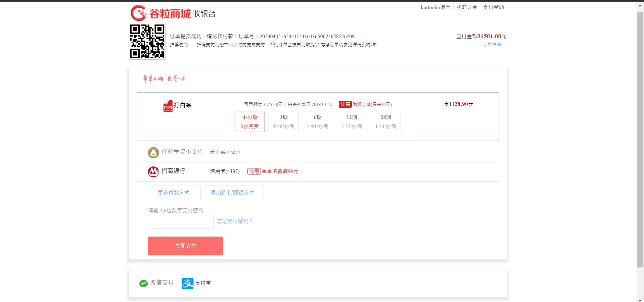
Task: Click the 随机立减(最高10元) promotion text
Action: 372,105
